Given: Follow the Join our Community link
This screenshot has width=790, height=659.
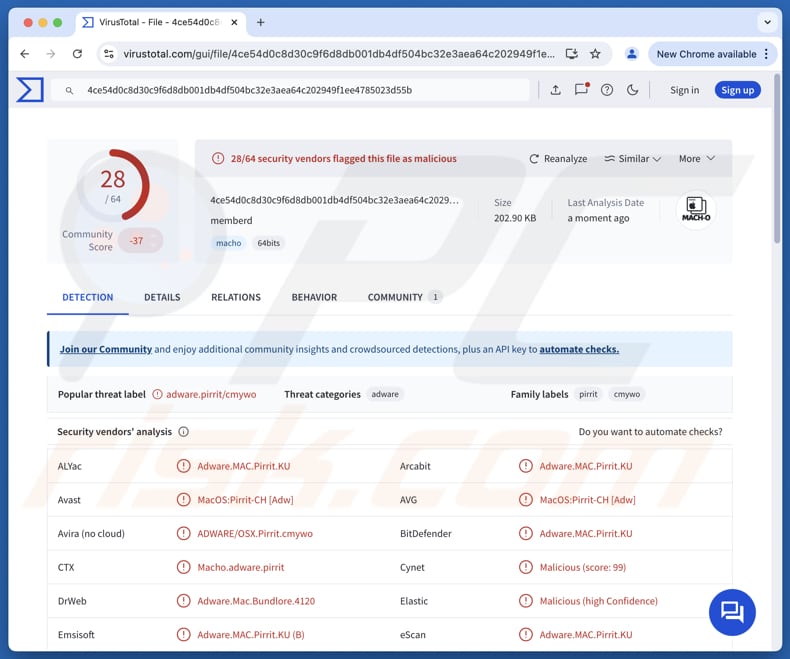Looking at the screenshot, I should pyautogui.click(x=106, y=350).
